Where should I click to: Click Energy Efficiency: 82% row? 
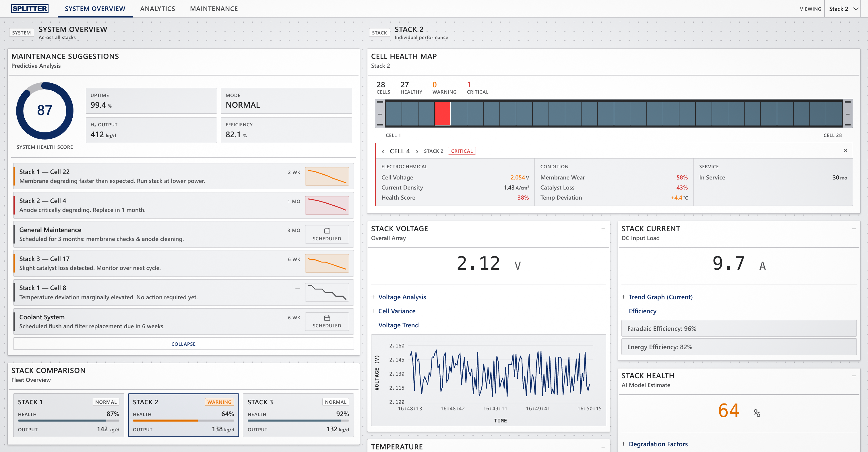pyautogui.click(x=739, y=347)
